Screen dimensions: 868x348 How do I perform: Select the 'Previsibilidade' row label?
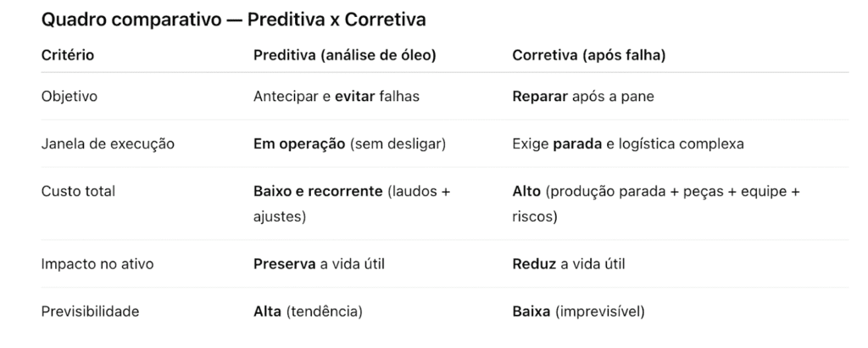click(90, 311)
